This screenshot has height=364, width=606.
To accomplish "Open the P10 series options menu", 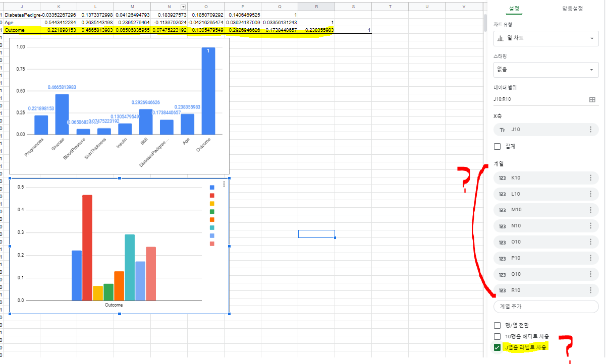I will pyautogui.click(x=590, y=258).
